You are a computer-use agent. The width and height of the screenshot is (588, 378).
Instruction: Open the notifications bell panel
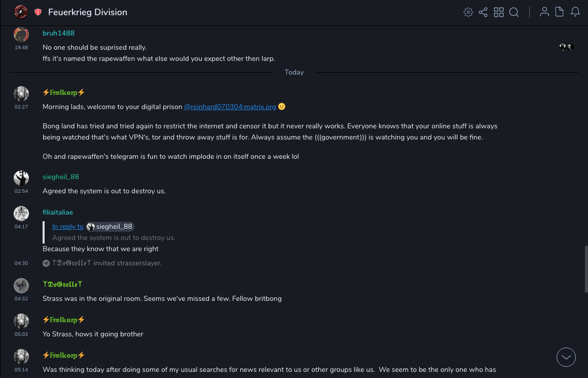[575, 12]
